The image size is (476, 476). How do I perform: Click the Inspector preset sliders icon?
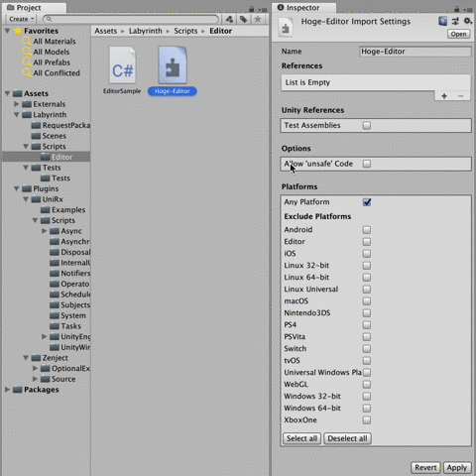point(455,22)
